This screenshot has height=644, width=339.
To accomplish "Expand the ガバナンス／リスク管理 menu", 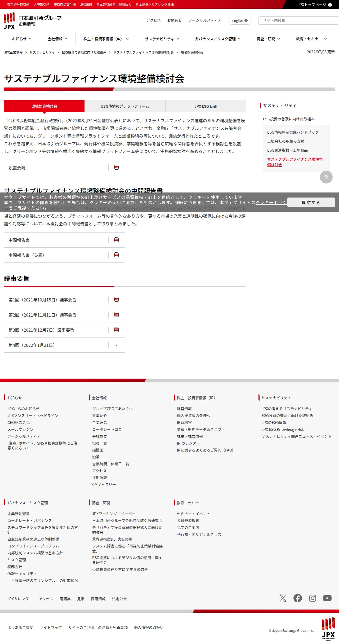I will point(218,39).
